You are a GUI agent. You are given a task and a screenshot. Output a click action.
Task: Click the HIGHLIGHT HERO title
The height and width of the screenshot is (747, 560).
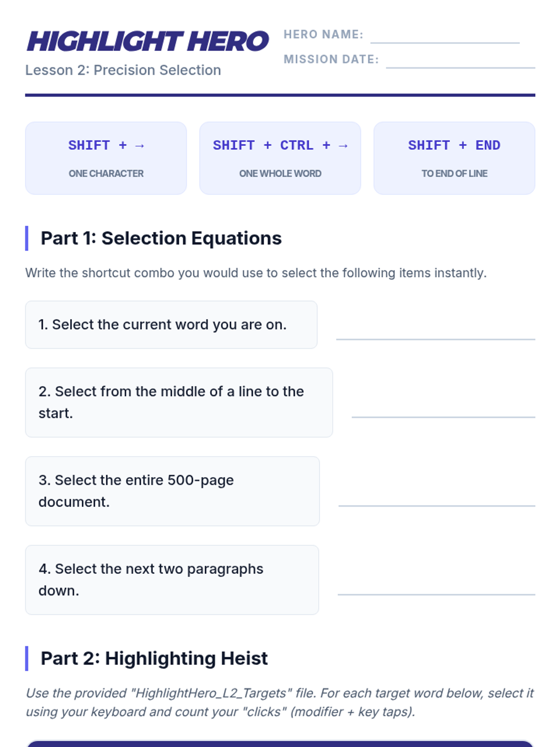click(148, 41)
